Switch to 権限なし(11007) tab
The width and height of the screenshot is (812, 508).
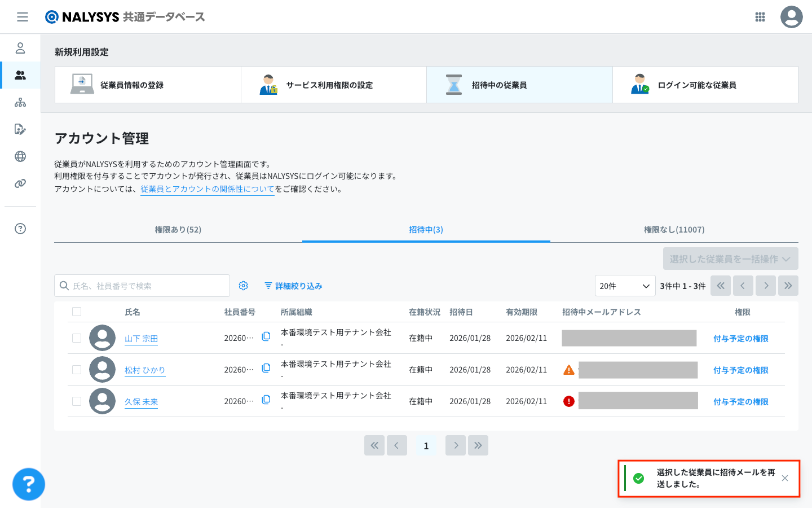pyautogui.click(x=674, y=230)
